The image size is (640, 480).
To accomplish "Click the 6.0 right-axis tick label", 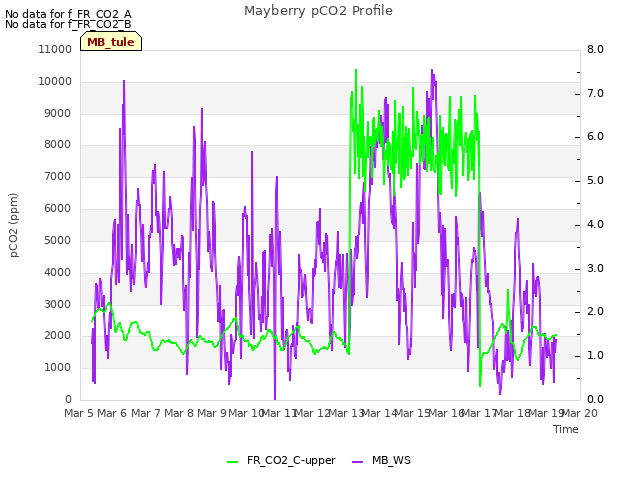I will pos(595,137).
